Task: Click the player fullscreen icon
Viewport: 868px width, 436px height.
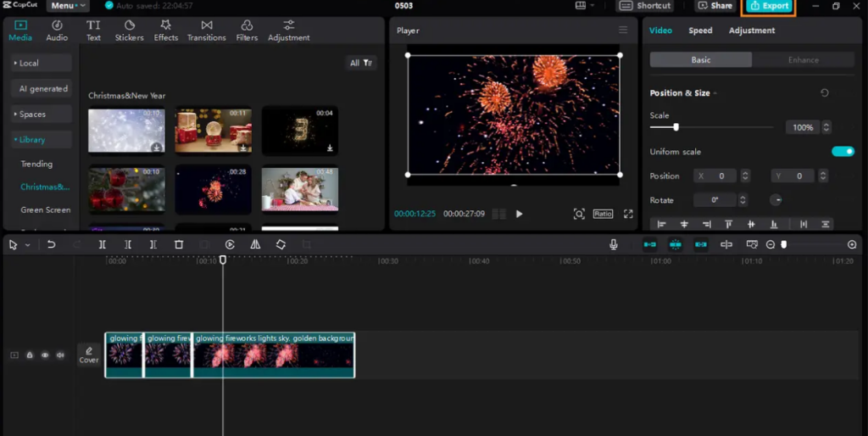Action: (x=628, y=214)
